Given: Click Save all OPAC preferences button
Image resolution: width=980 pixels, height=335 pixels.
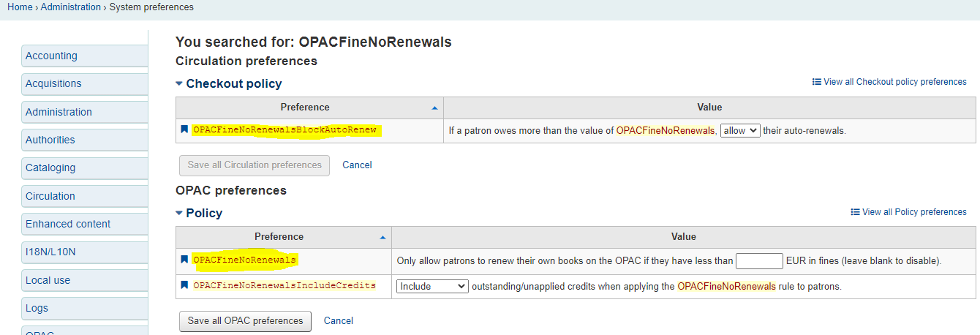Looking at the screenshot, I should tap(245, 321).
